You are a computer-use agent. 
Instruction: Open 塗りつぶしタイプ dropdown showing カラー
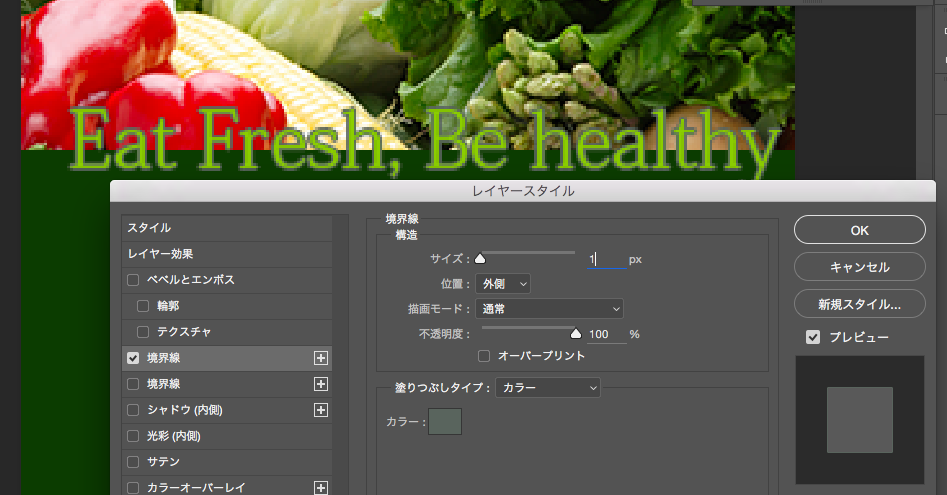tap(548, 388)
